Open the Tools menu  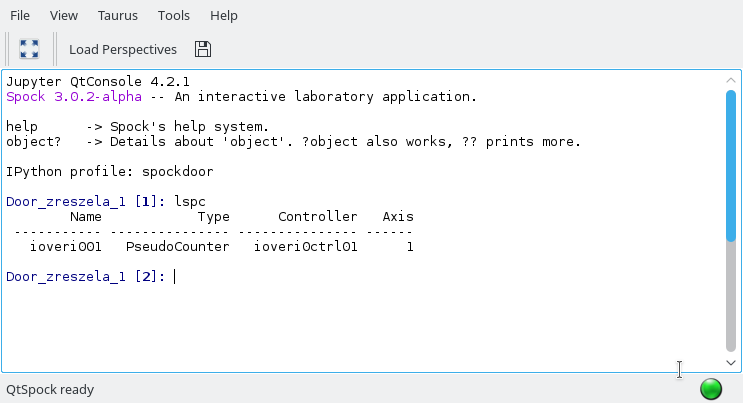(x=174, y=16)
